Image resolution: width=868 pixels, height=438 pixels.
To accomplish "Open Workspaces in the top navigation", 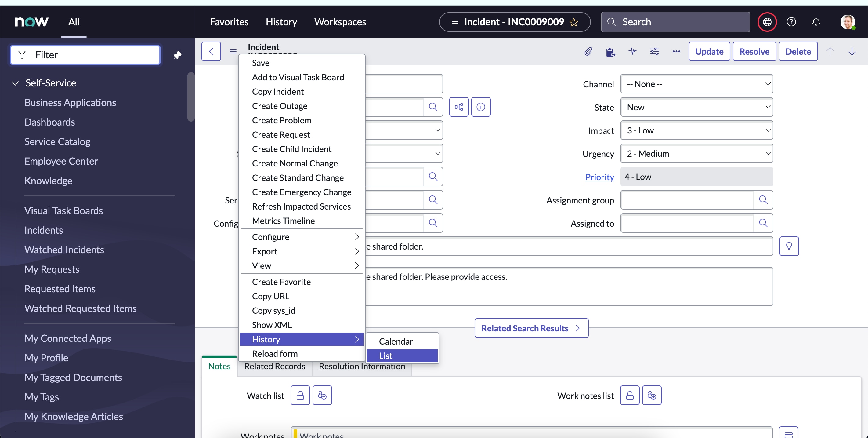I will 340,22.
